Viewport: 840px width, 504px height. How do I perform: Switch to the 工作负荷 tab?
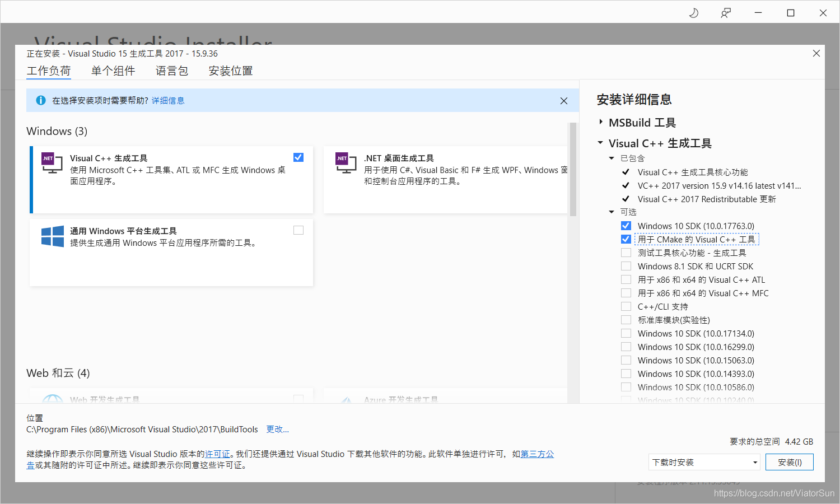[49, 71]
